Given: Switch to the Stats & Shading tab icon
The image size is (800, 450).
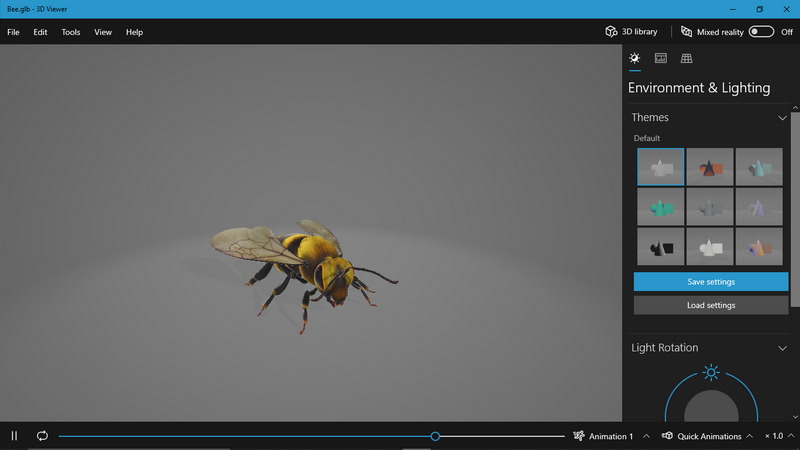Looking at the screenshot, I should click(661, 58).
